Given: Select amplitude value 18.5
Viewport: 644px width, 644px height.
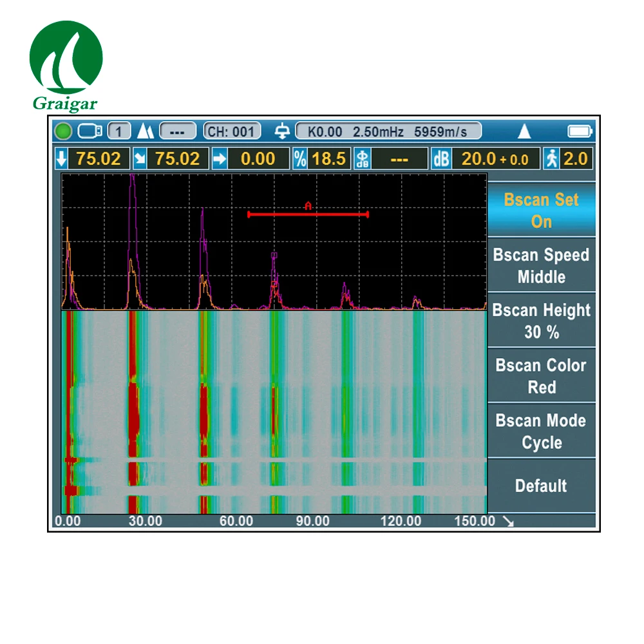Looking at the screenshot, I should point(328,158).
